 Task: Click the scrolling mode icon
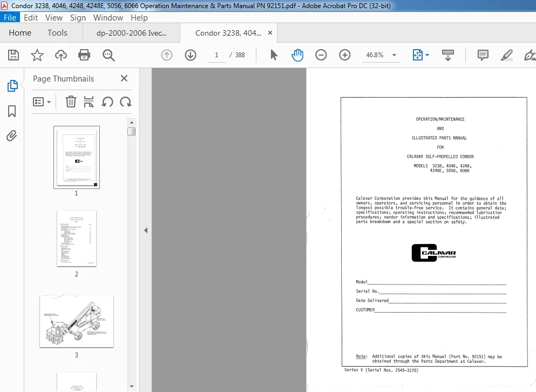pyautogui.click(x=448, y=55)
